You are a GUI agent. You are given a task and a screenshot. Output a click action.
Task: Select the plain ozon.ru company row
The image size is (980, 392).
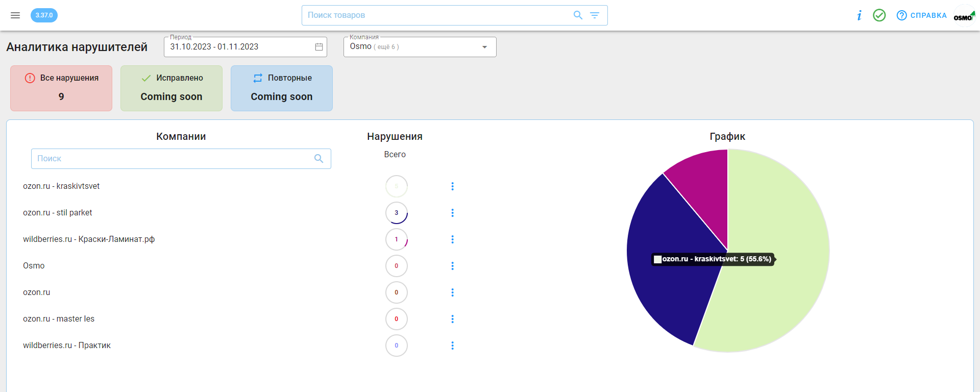(x=37, y=292)
